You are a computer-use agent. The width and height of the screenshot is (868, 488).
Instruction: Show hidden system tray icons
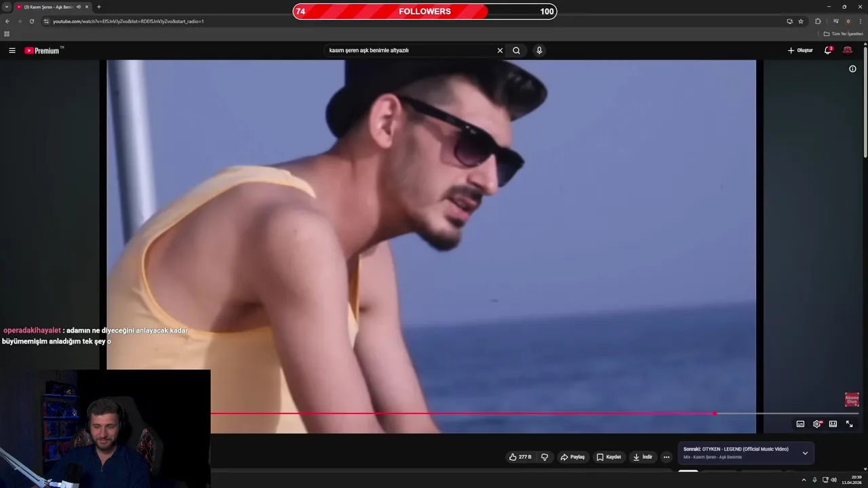coord(804,480)
